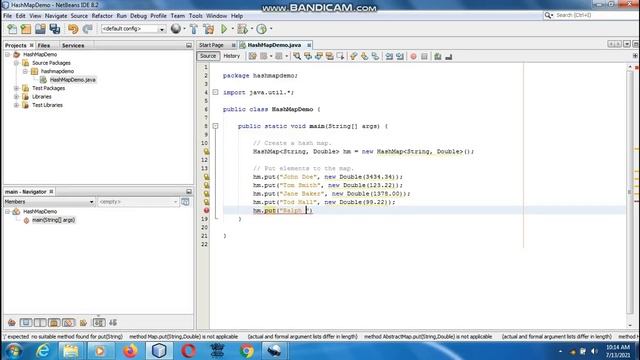Toggle Show Non-Public Members filter in Navigator

54,322
